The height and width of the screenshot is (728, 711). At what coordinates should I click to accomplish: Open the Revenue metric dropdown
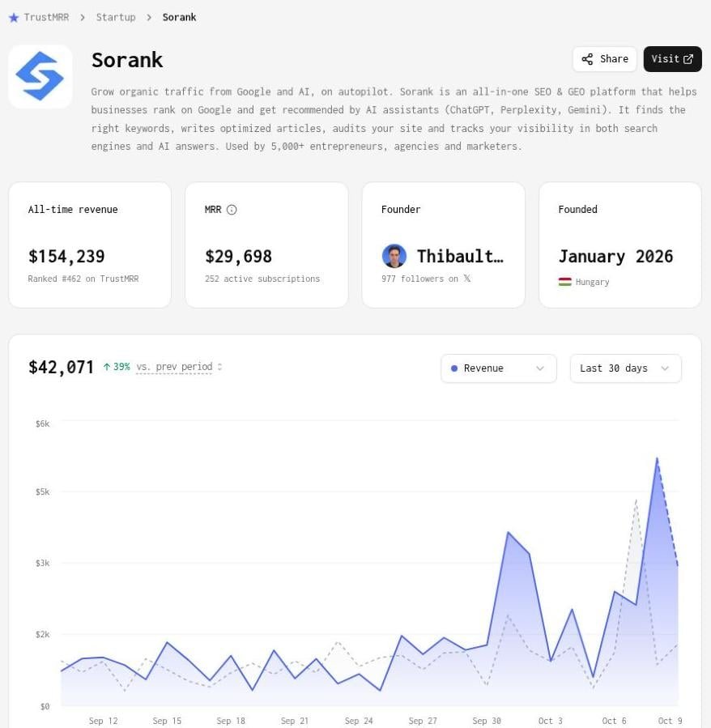click(498, 368)
